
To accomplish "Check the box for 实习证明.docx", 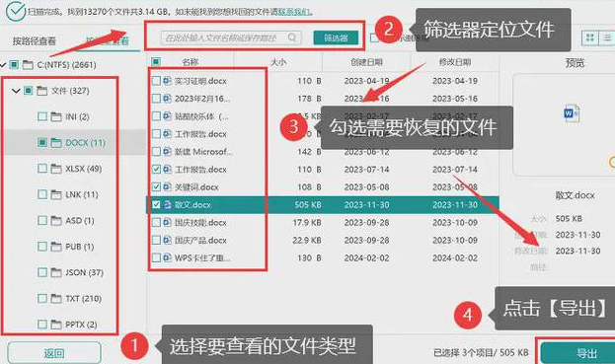I will tap(156, 81).
